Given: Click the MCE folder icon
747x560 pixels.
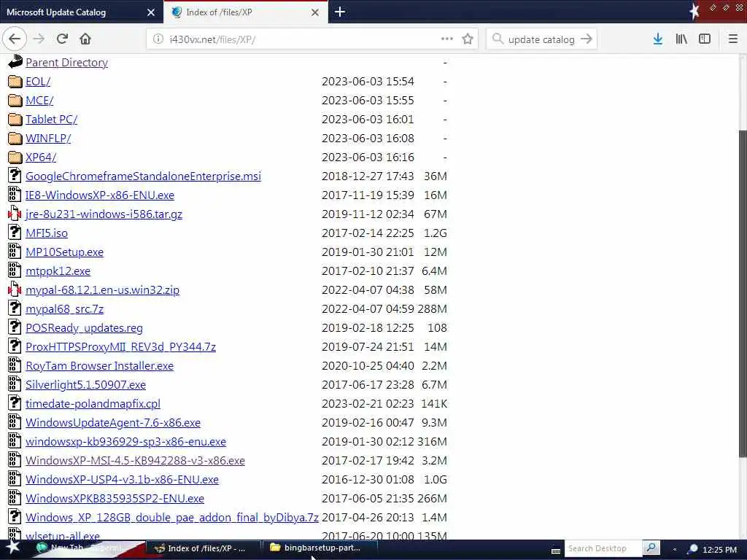Looking at the screenshot, I should click(15, 101).
